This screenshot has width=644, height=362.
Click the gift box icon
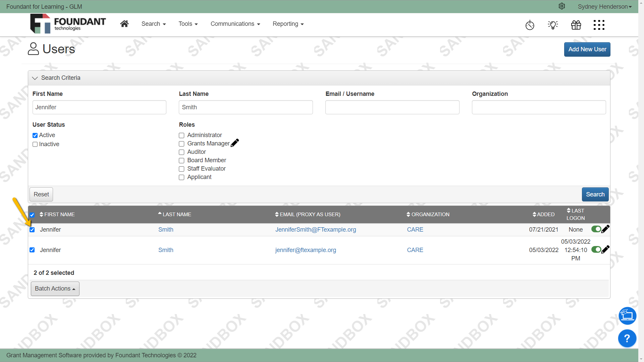coord(576,25)
